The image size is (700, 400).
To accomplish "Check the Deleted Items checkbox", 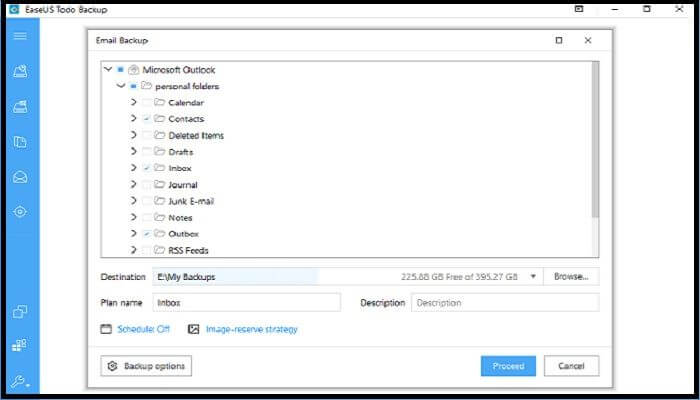I will click(146, 135).
